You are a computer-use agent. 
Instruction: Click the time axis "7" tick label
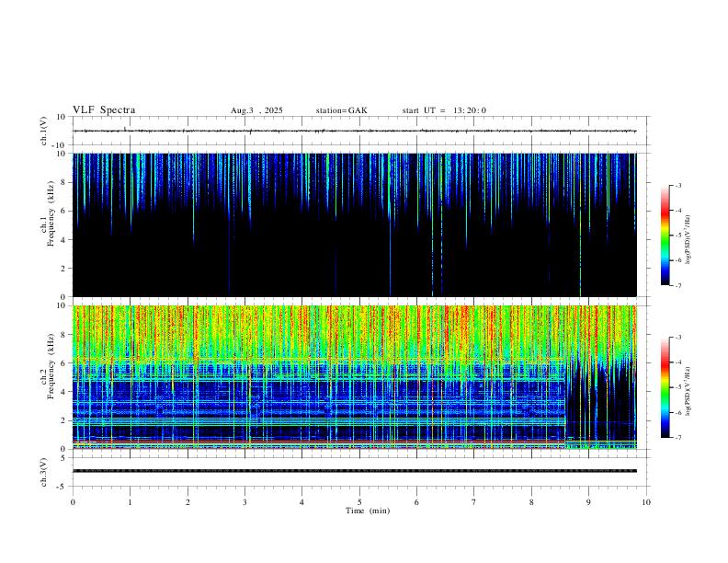[x=474, y=502]
